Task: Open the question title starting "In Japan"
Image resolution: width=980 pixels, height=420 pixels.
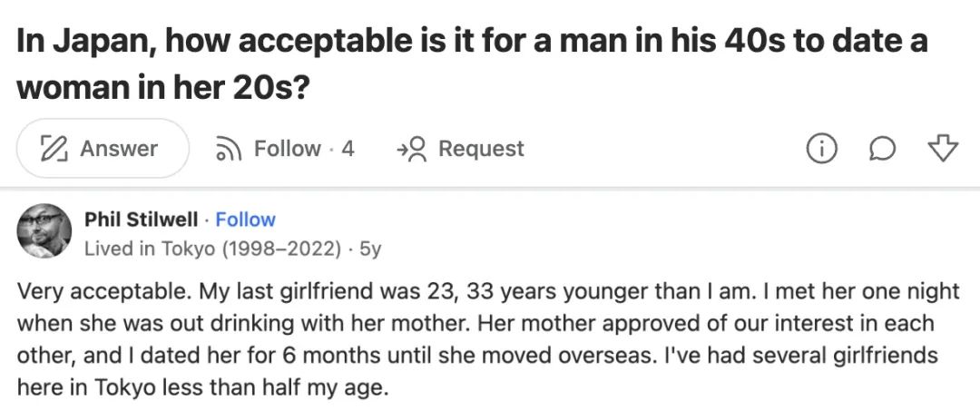Action: 474,43
